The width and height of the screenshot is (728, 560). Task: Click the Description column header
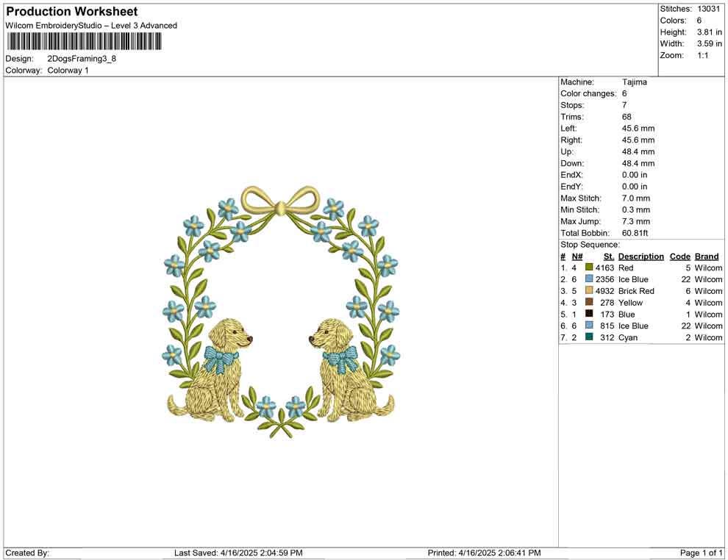640,256
